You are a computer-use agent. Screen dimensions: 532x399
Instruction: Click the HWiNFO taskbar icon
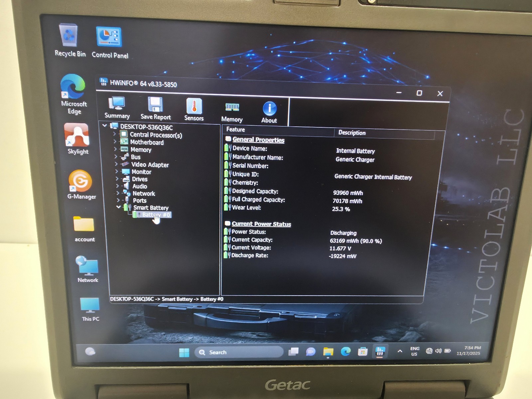point(380,351)
